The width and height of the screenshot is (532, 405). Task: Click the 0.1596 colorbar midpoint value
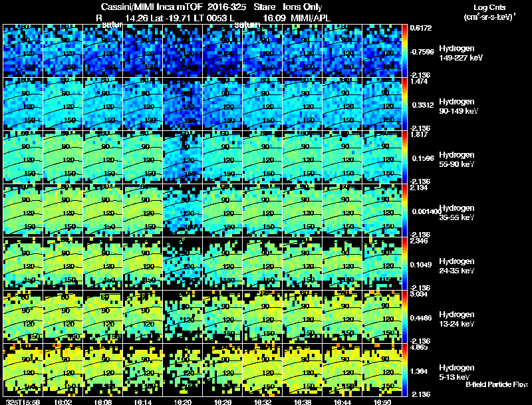click(x=422, y=158)
